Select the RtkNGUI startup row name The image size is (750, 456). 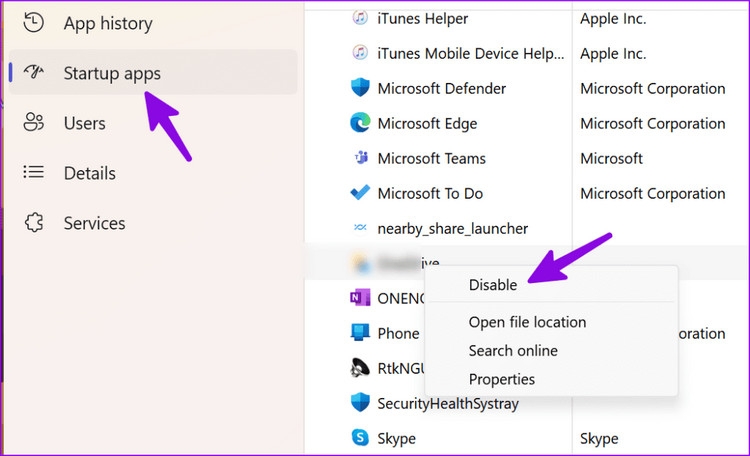pyautogui.click(x=401, y=368)
